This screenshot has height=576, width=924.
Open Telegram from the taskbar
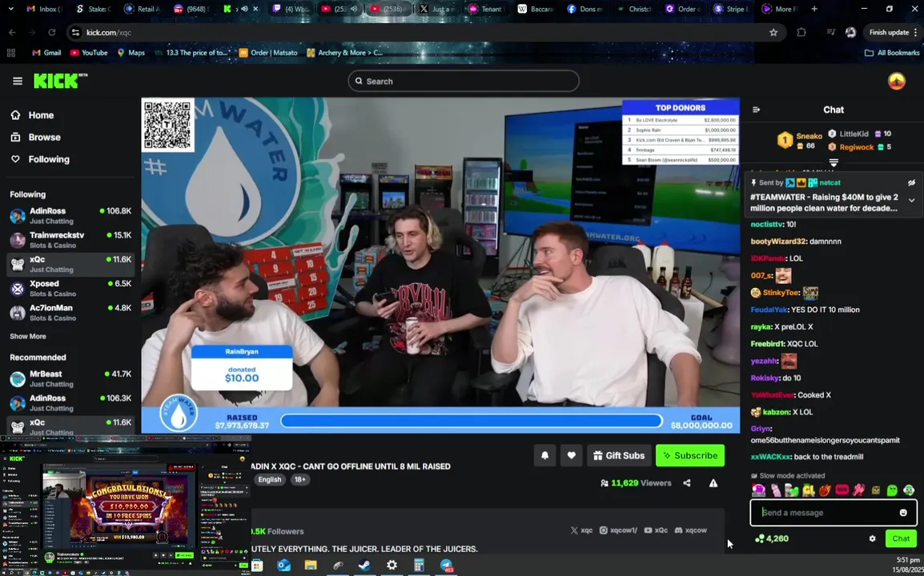tap(447, 566)
